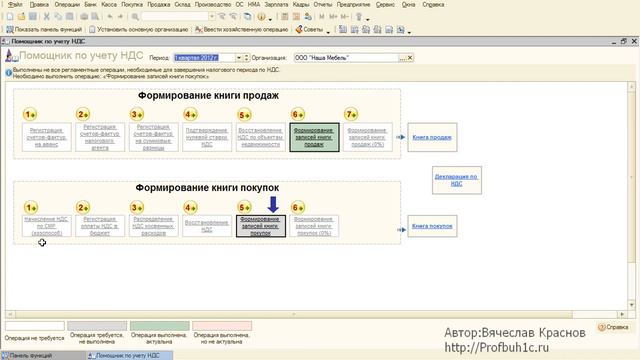Click the M+ memory add button
640x360 pixels.
click(333, 17)
